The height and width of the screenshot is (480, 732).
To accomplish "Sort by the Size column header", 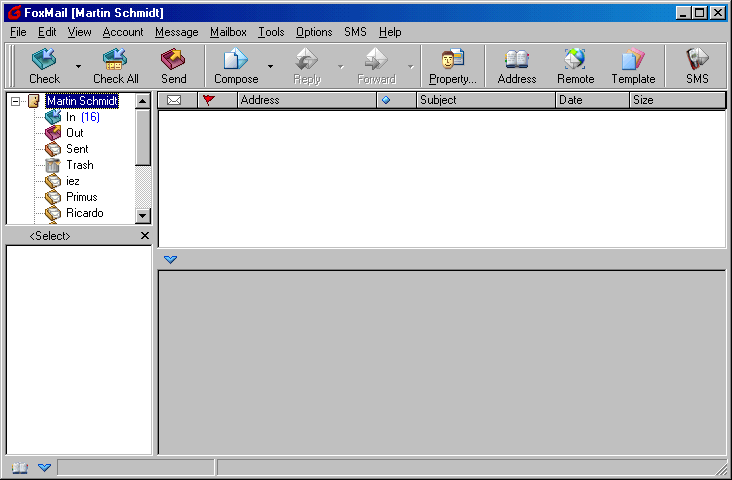I will click(677, 100).
